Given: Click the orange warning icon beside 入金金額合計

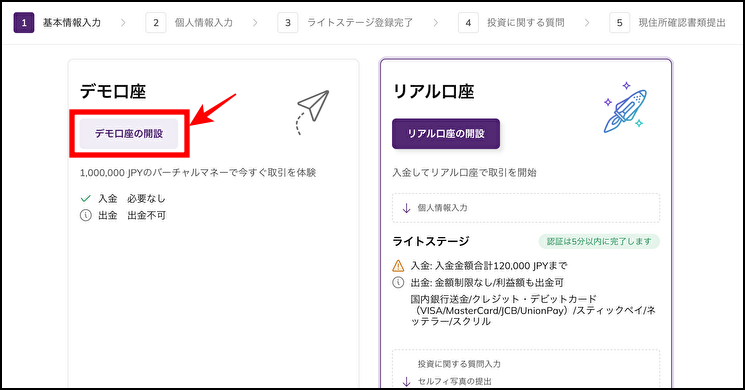Looking at the screenshot, I should 398,266.
